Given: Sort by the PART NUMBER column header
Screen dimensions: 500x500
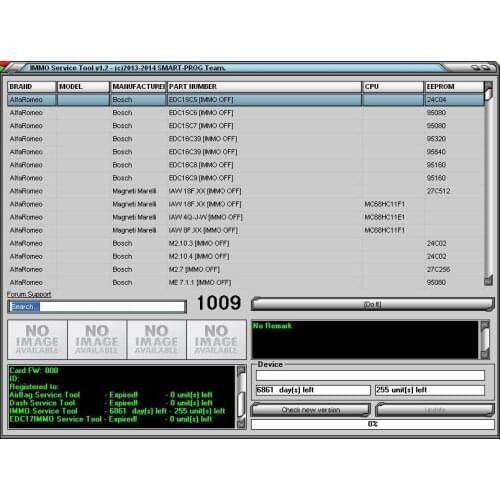Looking at the screenshot, I should click(x=264, y=87).
